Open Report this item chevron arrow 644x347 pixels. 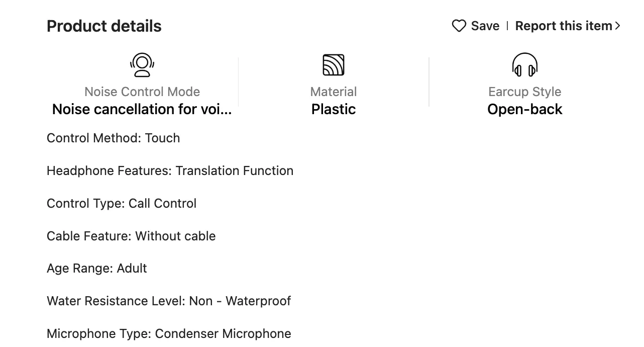click(618, 26)
